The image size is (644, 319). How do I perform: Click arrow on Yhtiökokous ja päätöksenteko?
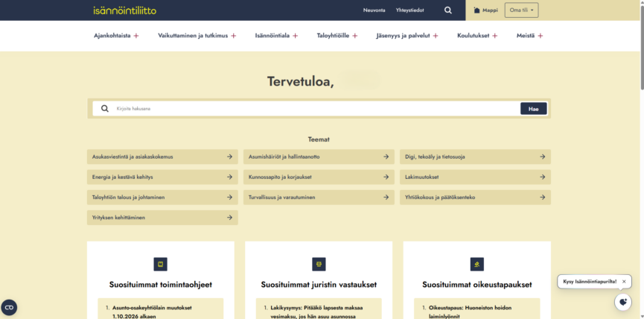pos(543,198)
